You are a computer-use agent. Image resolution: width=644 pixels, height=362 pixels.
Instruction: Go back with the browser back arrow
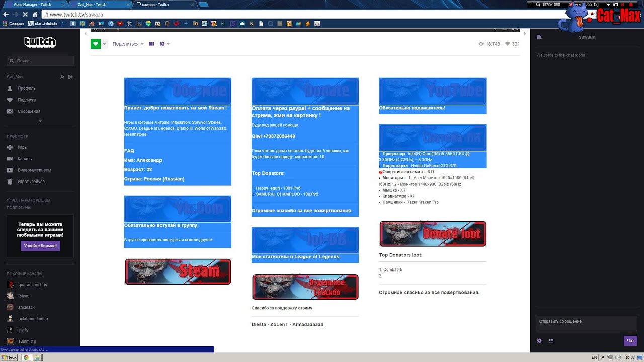[x=6, y=15]
